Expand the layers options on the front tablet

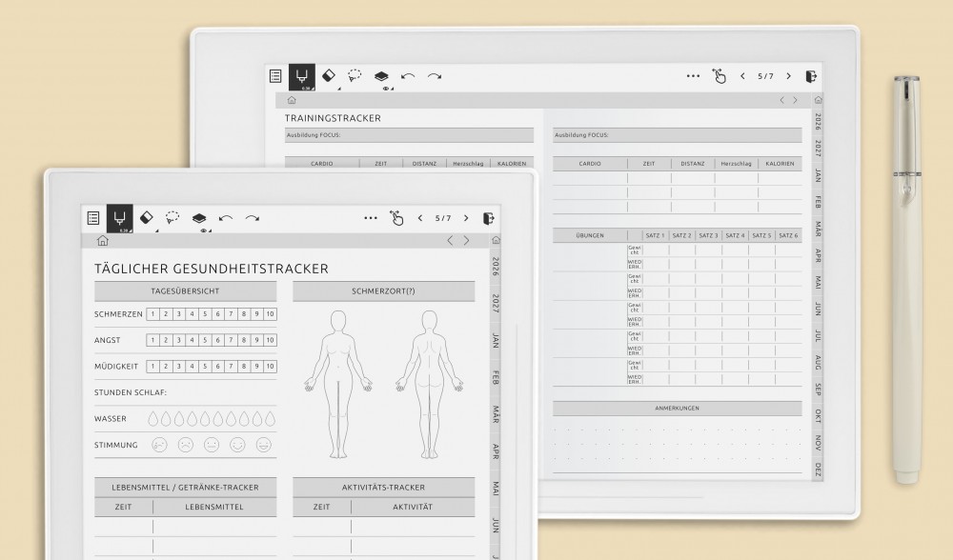pos(198,219)
